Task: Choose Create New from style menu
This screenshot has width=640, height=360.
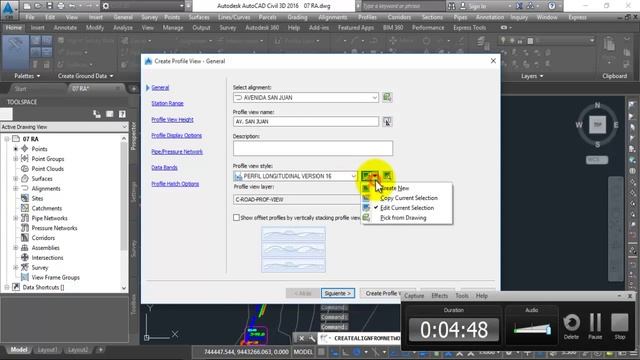Action: pyautogui.click(x=394, y=188)
